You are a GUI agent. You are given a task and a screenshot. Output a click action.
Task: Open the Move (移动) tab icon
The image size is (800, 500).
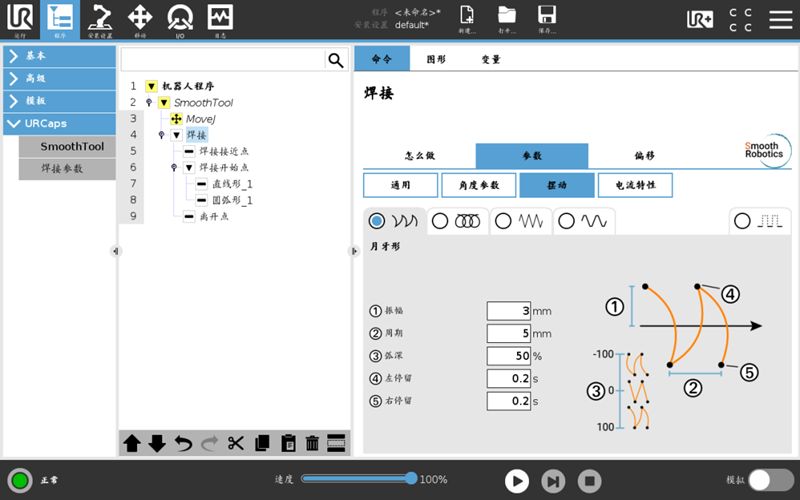click(x=140, y=18)
